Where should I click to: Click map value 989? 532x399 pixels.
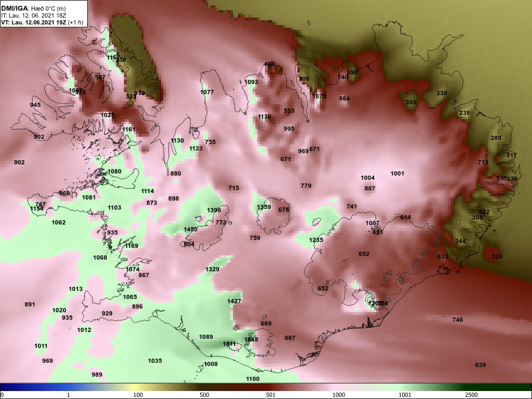pyautogui.click(x=97, y=374)
